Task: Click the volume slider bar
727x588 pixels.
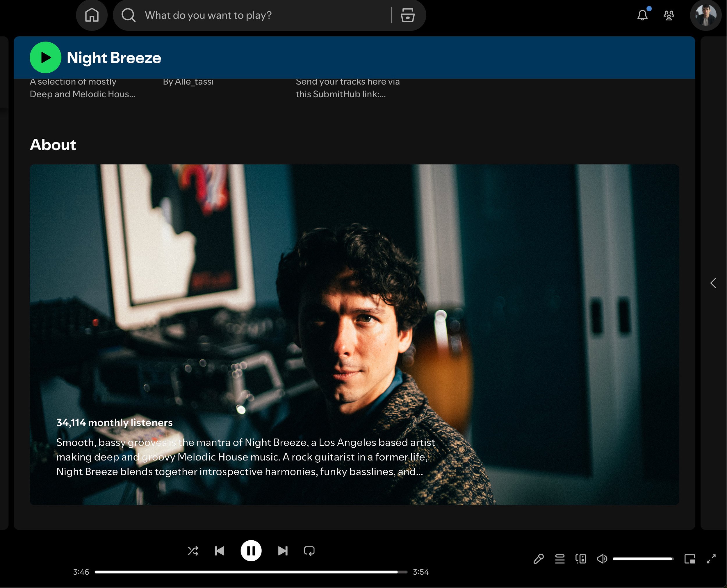Action: click(x=643, y=559)
